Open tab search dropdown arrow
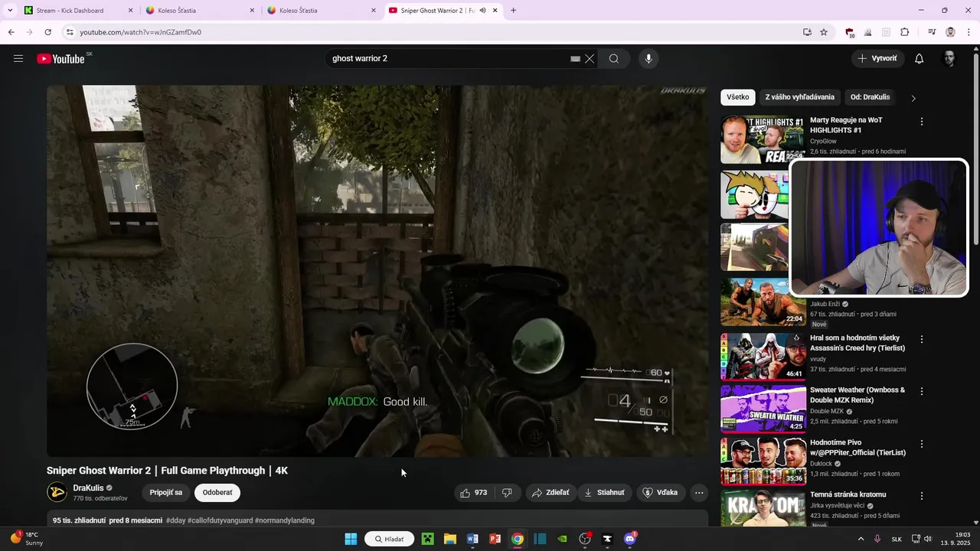Viewport: 980px width, 551px height. pos(10,11)
